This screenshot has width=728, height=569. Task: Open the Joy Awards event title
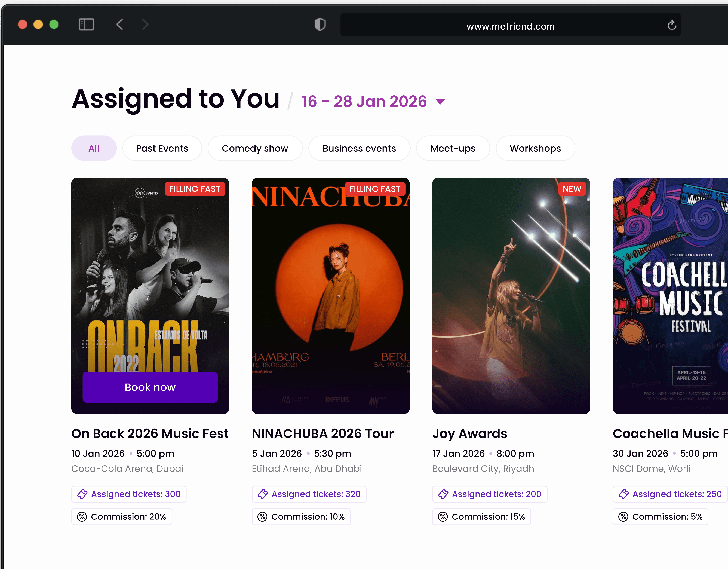[x=469, y=433]
